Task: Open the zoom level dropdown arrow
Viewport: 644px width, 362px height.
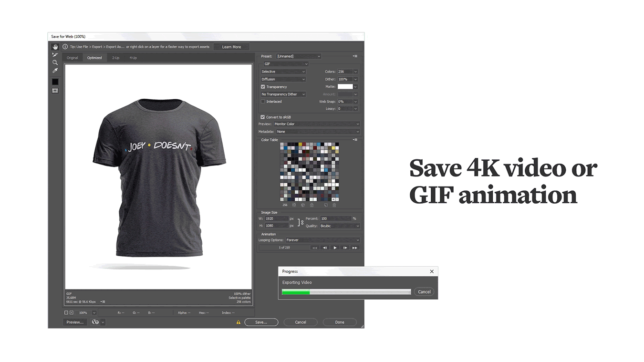Action: tap(94, 313)
